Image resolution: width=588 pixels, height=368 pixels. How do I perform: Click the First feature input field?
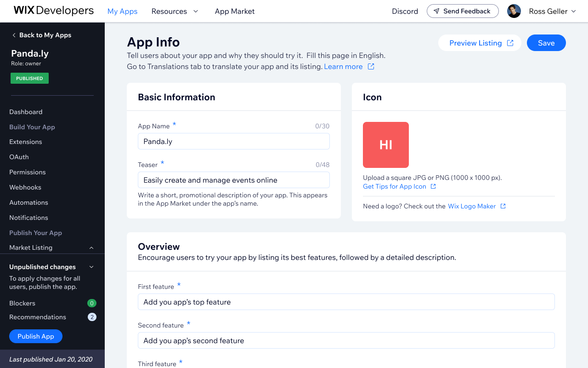click(x=346, y=302)
